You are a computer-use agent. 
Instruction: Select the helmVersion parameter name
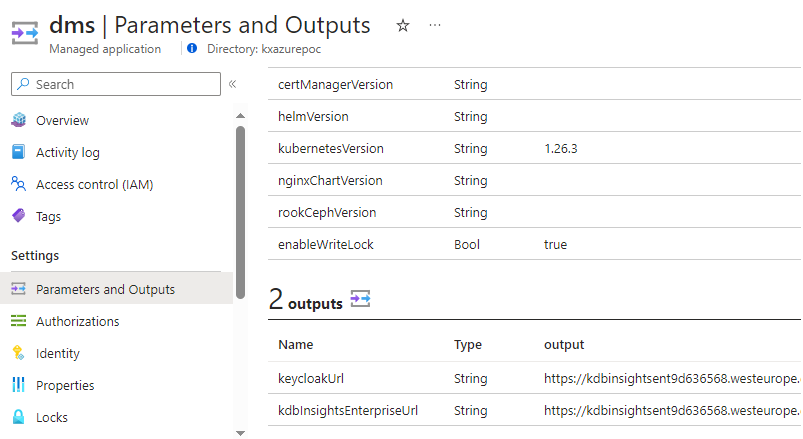tap(313, 117)
